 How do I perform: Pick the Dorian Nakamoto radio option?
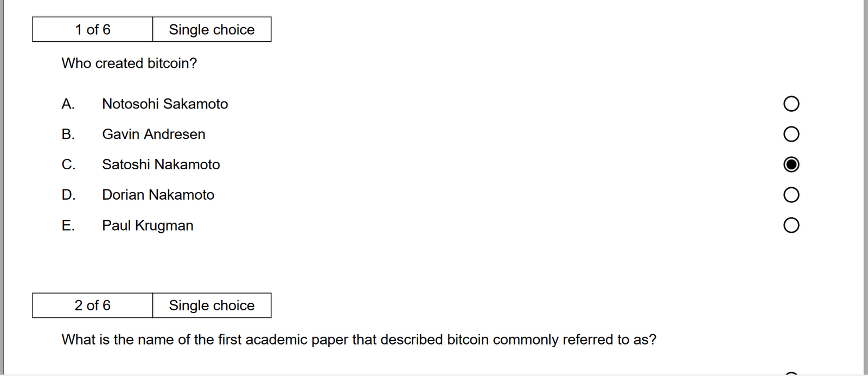[x=791, y=195]
